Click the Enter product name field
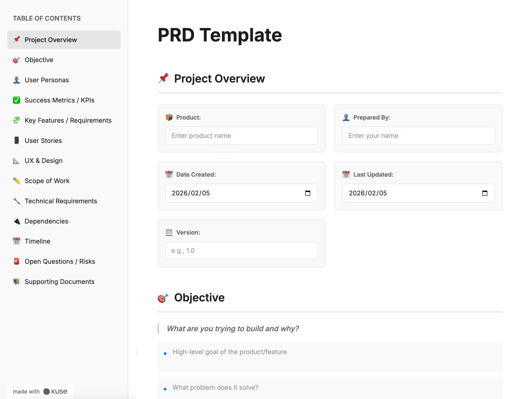Screen dimensions: 532x399 click(x=241, y=135)
